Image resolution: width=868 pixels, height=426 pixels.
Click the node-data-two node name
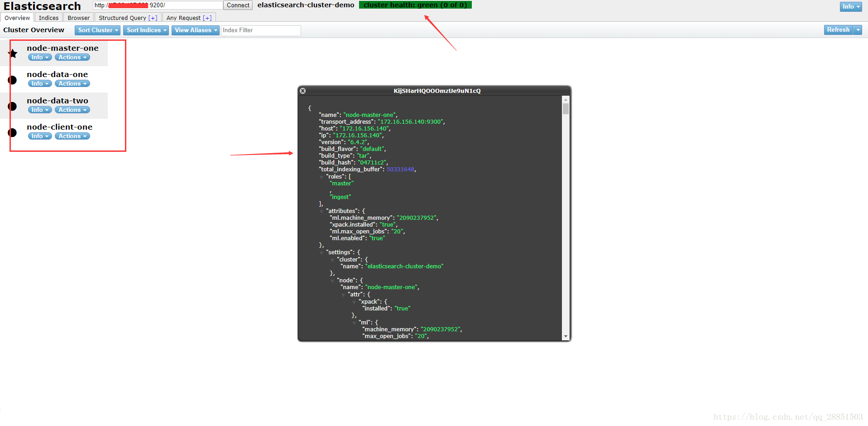(x=58, y=101)
